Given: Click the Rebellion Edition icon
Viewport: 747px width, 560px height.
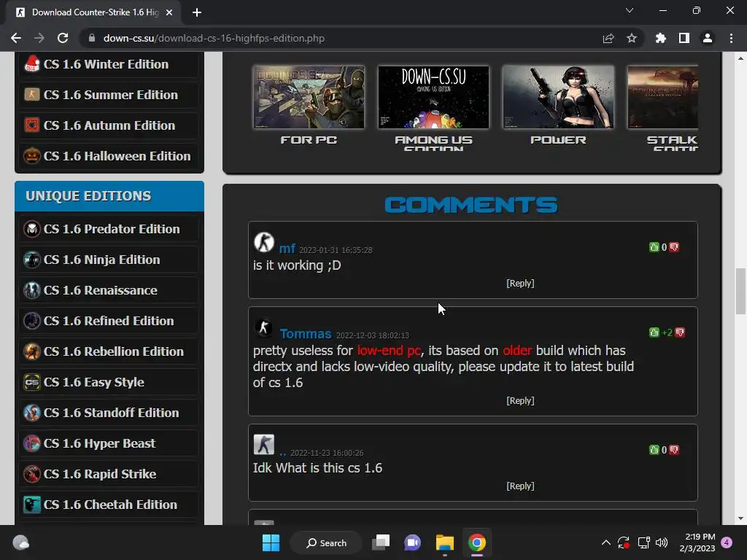Looking at the screenshot, I should 32,351.
